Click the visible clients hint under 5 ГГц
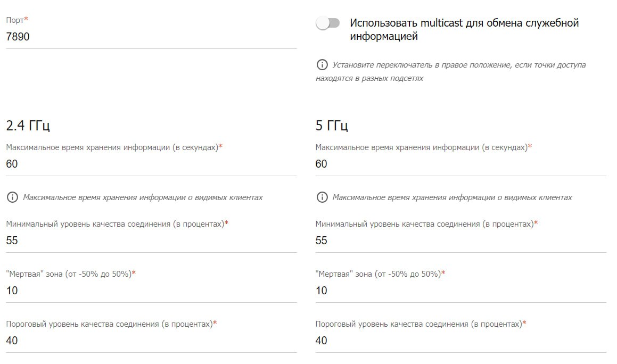The width and height of the screenshot is (617, 364). (x=452, y=197)
